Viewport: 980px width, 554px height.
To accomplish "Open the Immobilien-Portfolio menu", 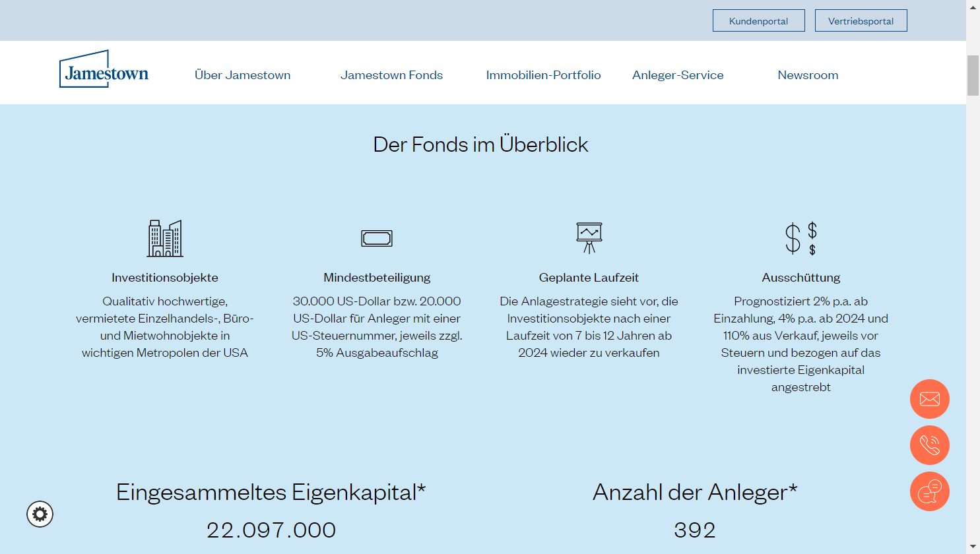I will click(x=544, y=75).
